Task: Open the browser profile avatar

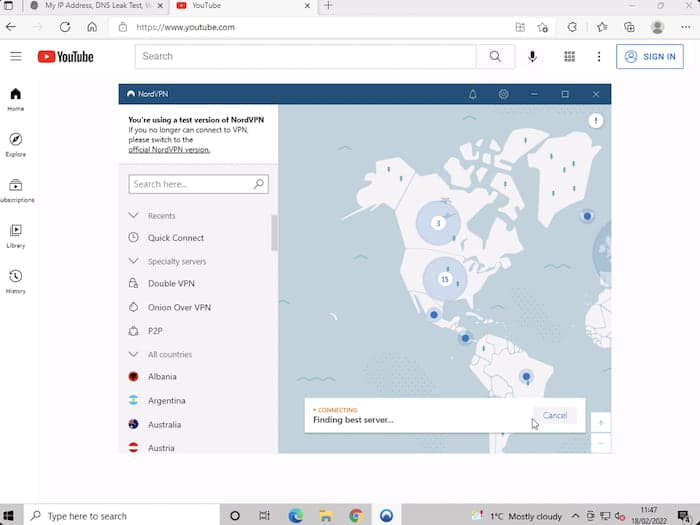Action: 657,27
